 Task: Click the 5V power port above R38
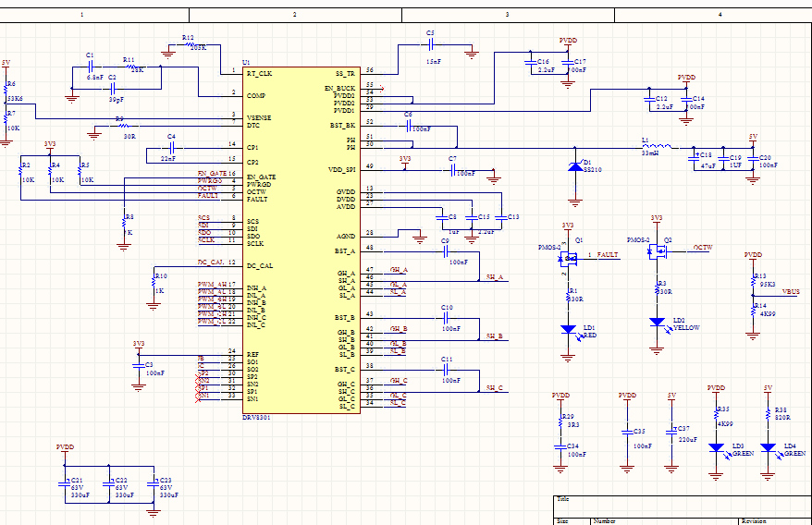[x=768, y=389]
